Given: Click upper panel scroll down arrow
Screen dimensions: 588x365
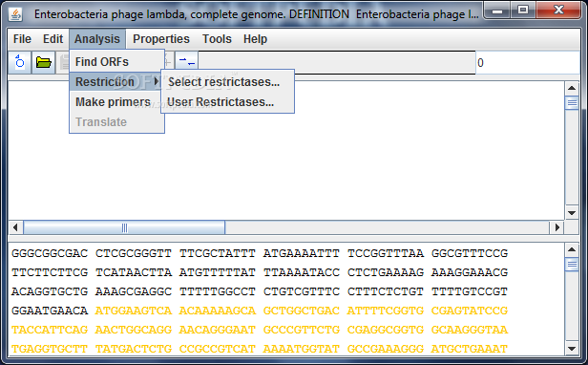Looking at the screenshot, I should click(x=572, y=213).
